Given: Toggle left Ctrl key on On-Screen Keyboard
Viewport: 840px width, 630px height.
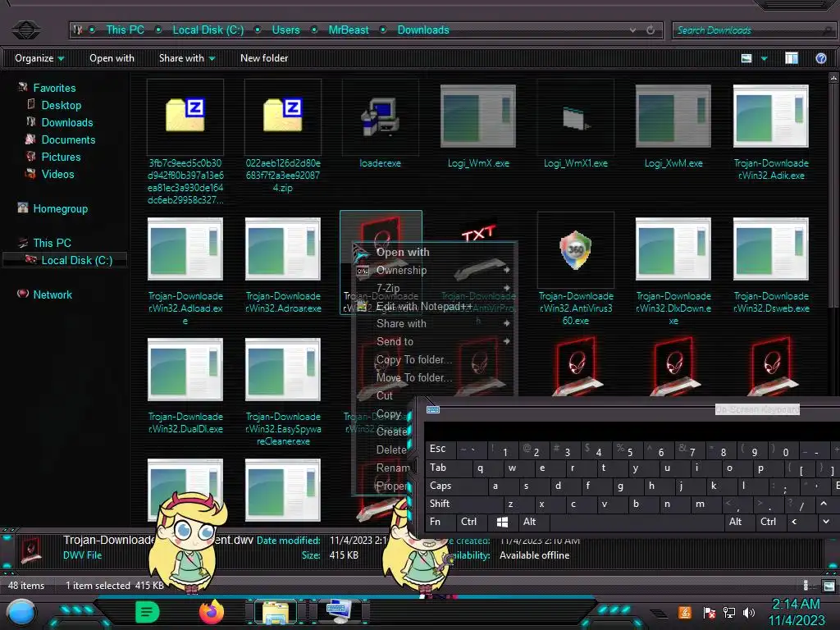Looking at the screenshot, I should point(470,522).
